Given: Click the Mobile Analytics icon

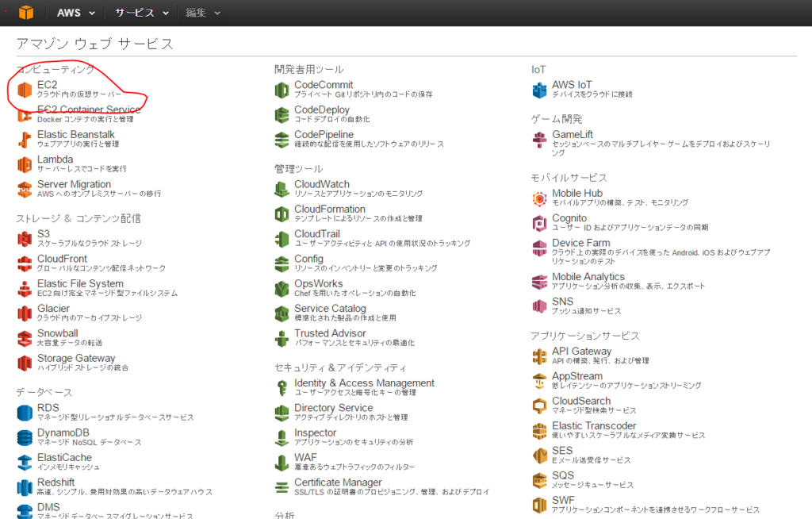Looking at the screenshot, I should coord(539,282).
